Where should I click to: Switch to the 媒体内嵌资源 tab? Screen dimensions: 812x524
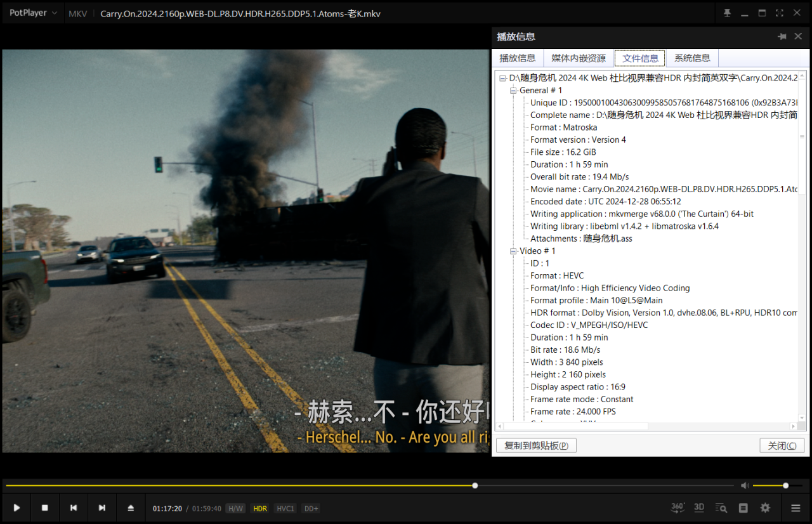[579, 58]
